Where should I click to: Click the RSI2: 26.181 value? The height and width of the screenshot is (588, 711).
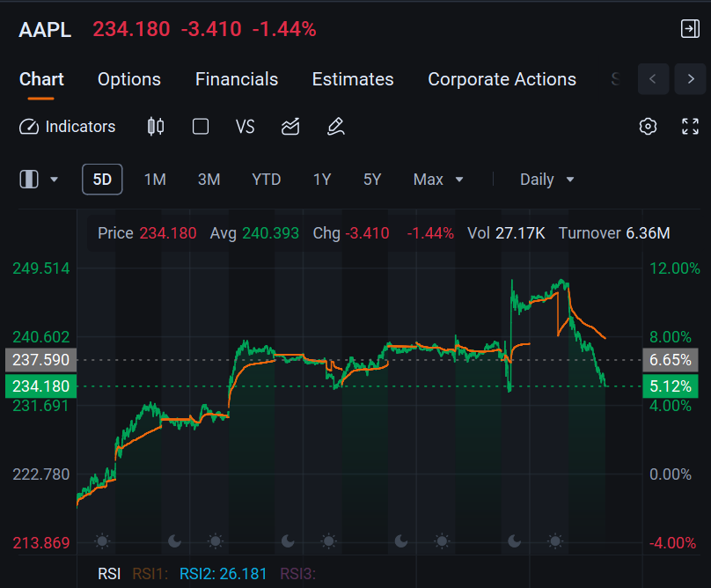click(224, 574)
